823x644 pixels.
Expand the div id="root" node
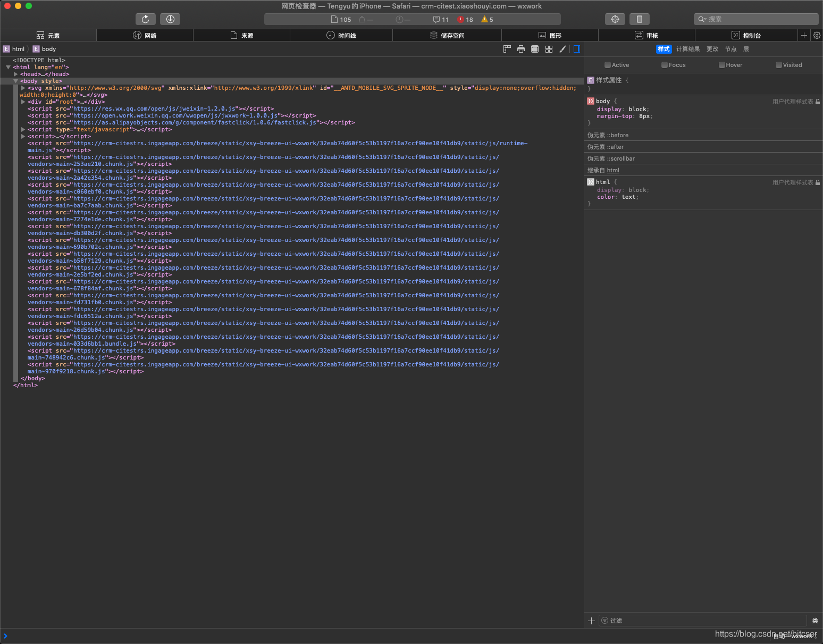[23, 102]
